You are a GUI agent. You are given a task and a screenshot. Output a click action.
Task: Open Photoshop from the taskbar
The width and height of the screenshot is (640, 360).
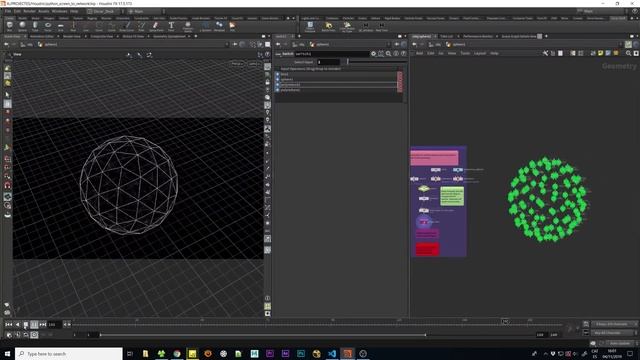pyautogui.click(x=301, y=353)
